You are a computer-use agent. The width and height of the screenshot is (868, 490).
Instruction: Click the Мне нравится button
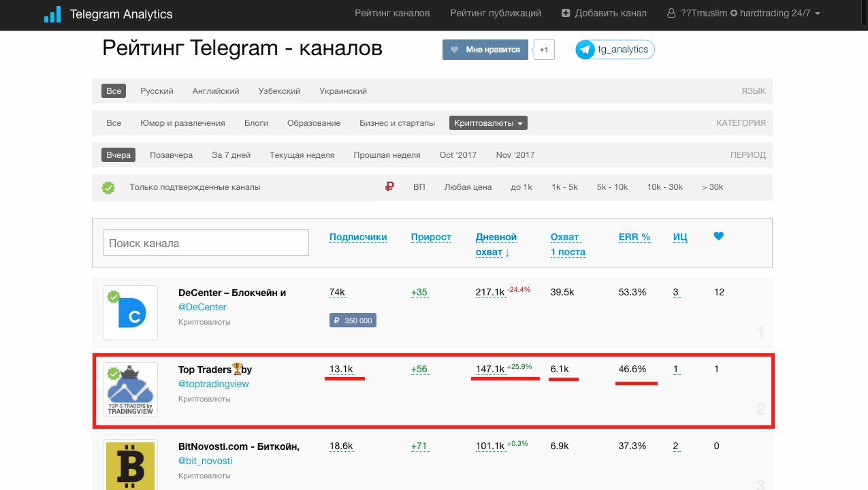click(x=485, y=50)
